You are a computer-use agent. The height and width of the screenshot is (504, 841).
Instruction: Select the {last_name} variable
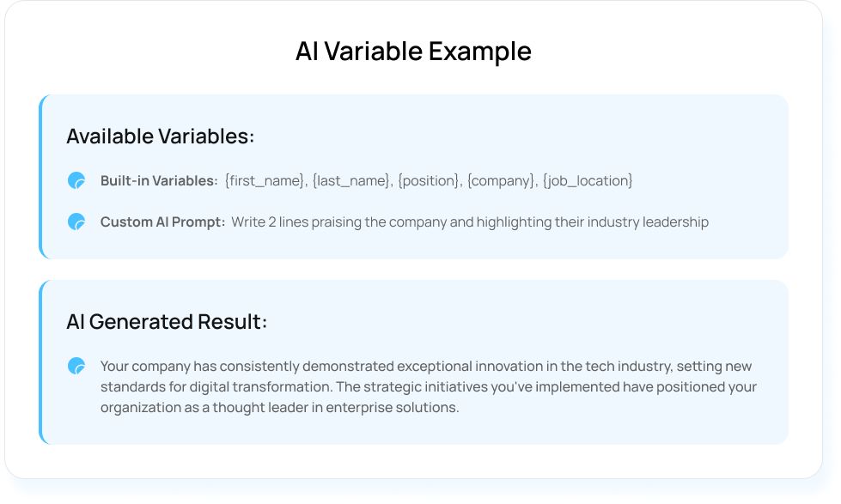pos(350,180)
